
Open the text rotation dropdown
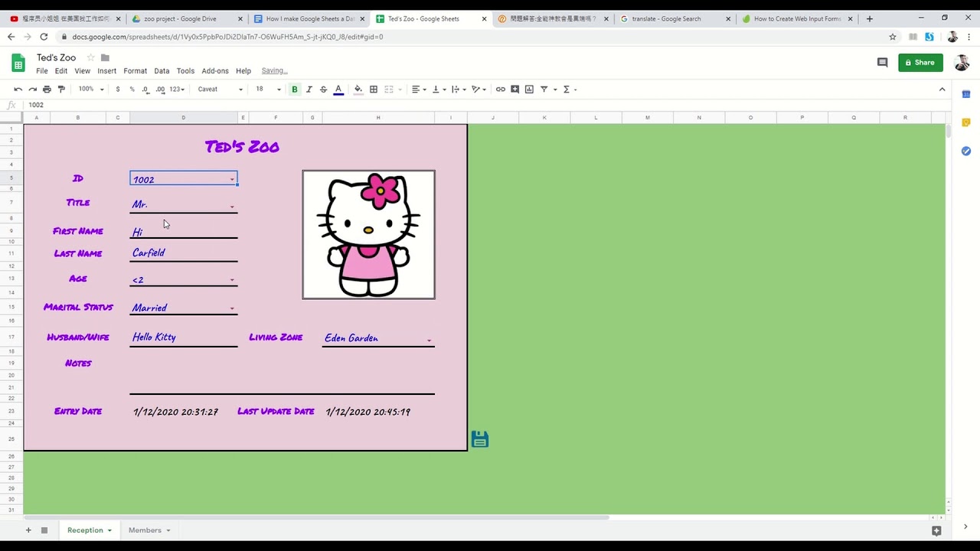coord(479,90)
